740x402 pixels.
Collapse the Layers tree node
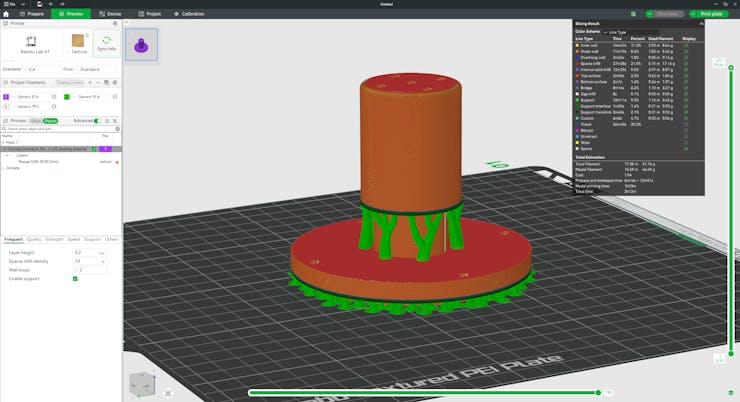pos(8,155)
